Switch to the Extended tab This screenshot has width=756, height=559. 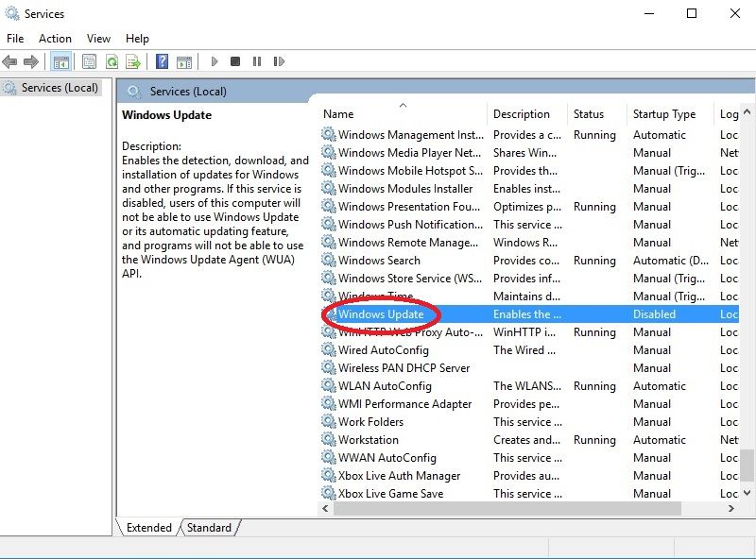click(149, 528)
